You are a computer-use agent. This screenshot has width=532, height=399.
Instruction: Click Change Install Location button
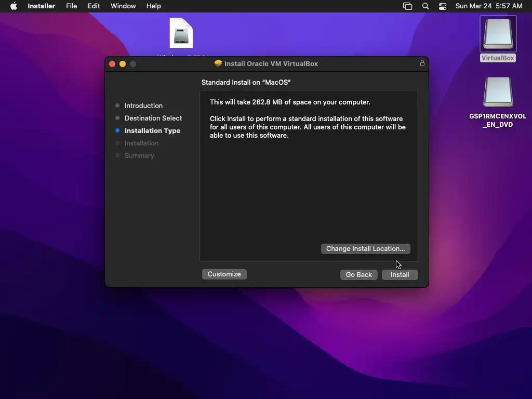click(x=365, y=249)
